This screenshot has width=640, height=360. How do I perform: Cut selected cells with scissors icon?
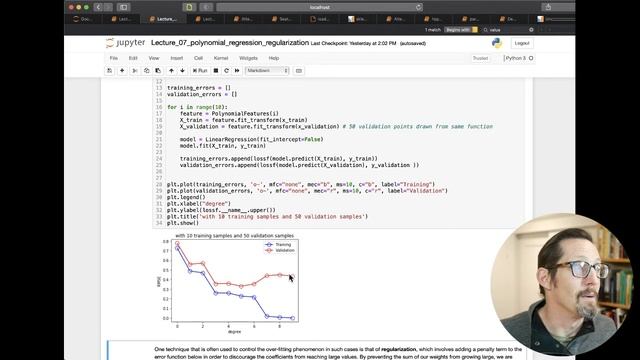(135, 71)
